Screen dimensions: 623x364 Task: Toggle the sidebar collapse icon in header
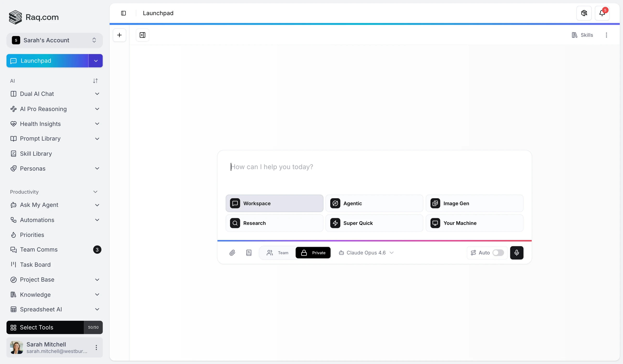(123, 13)
